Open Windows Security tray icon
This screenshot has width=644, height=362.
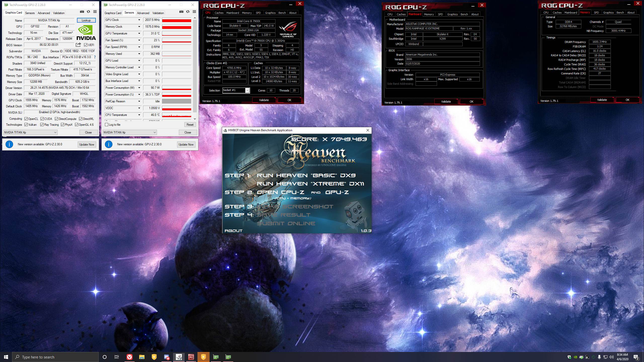569,357
